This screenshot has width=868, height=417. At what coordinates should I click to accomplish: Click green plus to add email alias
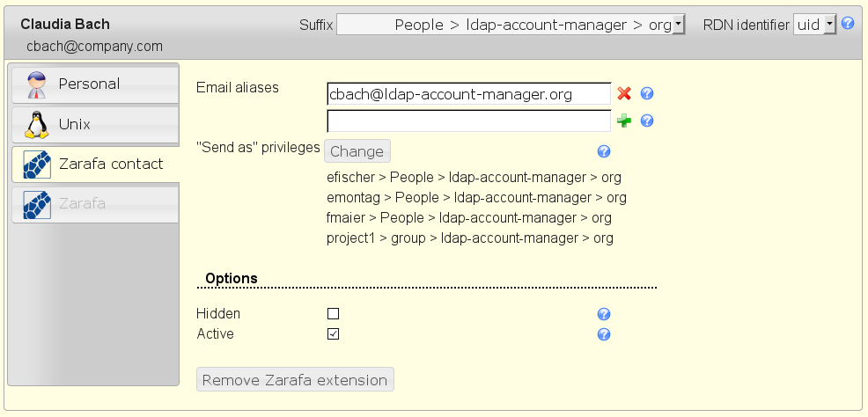click(x=624, y=121)
